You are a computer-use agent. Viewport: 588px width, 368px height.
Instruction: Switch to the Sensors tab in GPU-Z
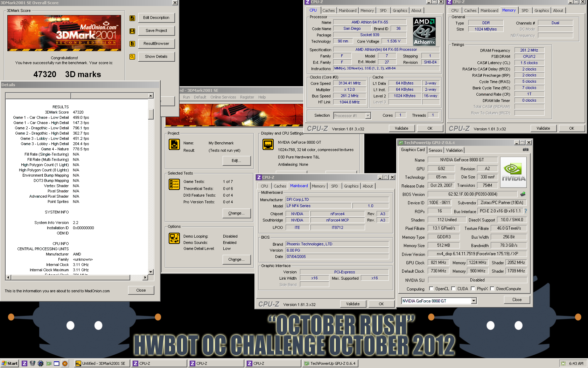point(435,150)
